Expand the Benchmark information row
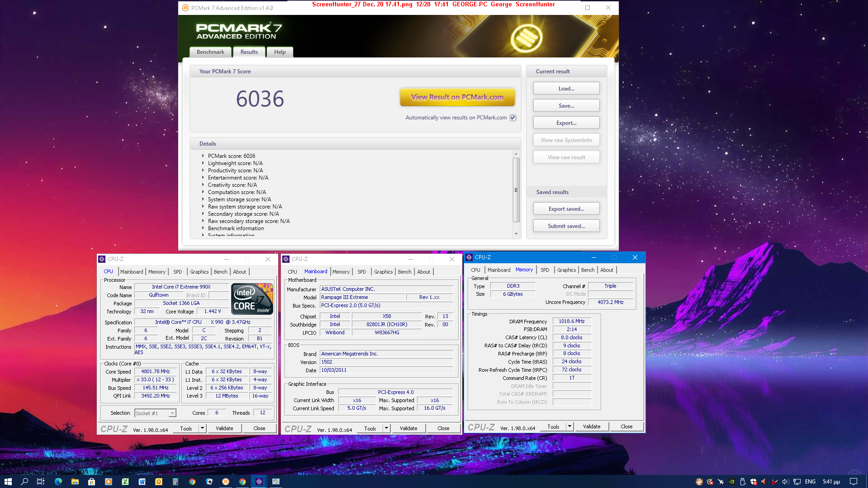The height and width of the screenshot is (488, 868). tap(203, 228)
